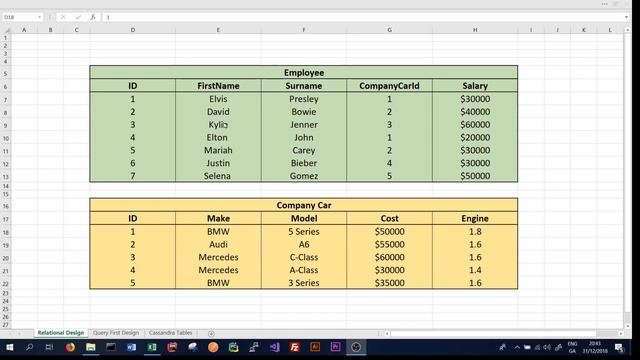Click the Name Box showing D18
This screenshot has width=640, height=360.
20,17
